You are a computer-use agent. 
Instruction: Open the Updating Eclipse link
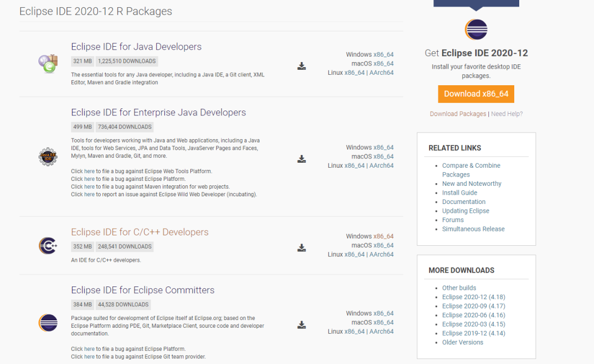pos(466,211)
